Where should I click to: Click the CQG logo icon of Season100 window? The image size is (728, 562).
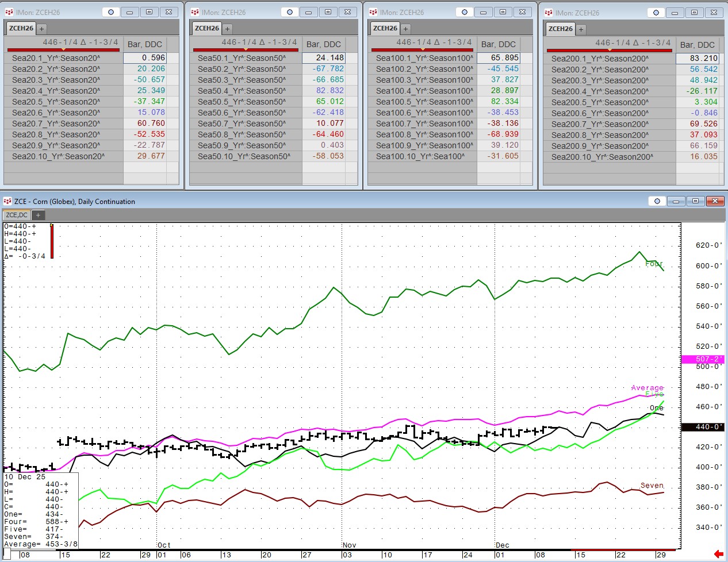tap(373, 12)
